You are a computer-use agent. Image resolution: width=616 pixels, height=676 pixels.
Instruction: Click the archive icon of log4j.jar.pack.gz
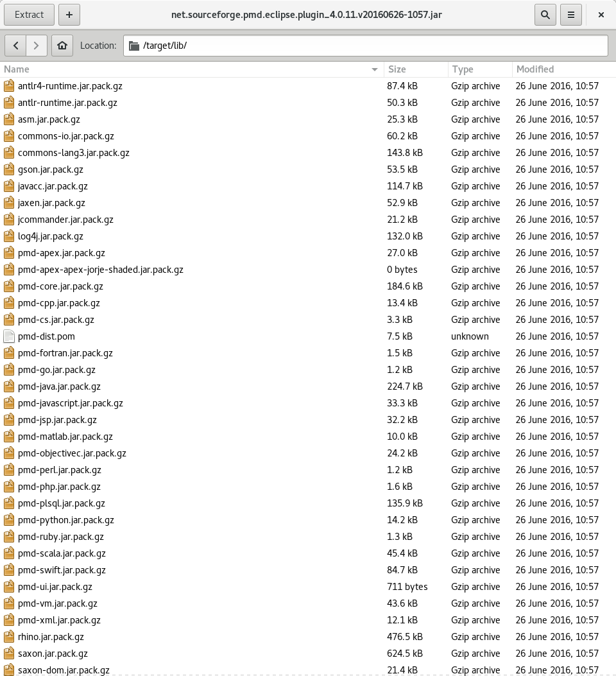8,236
